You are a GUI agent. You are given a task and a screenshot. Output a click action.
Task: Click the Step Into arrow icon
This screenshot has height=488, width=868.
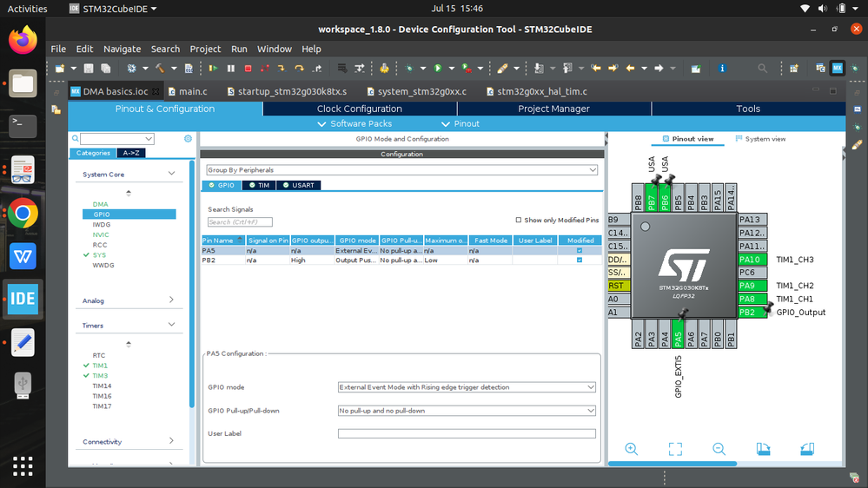[282, 68]
